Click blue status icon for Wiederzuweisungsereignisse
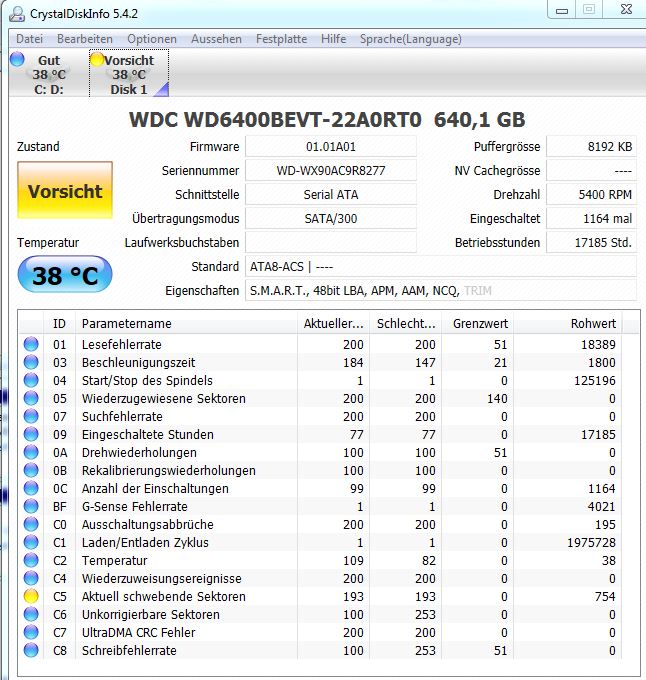Screen dimensions: 646x680 [x=31, y=578]
